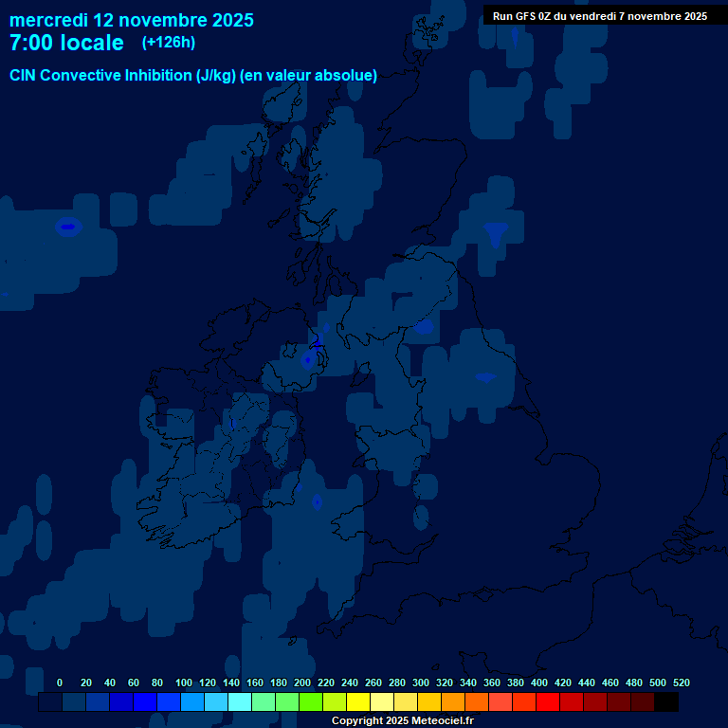Click the cyan swatch below 140

coord(240,702)
